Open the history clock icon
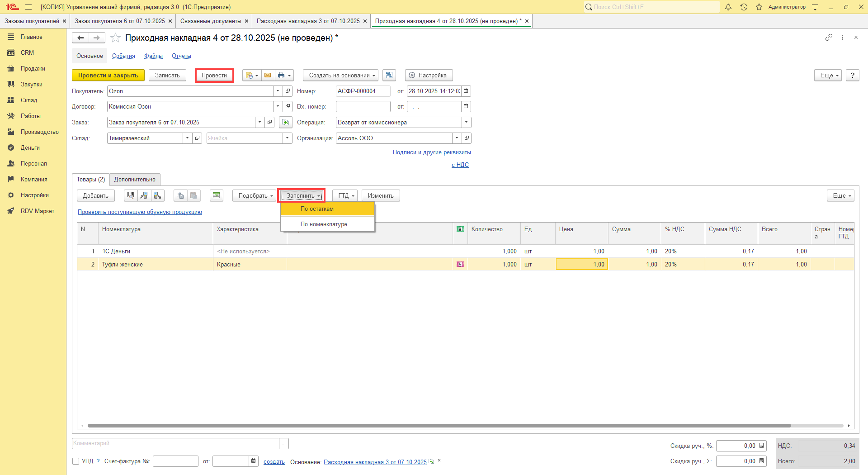Viewport: 868px width, 475px height. click(744, 7)
